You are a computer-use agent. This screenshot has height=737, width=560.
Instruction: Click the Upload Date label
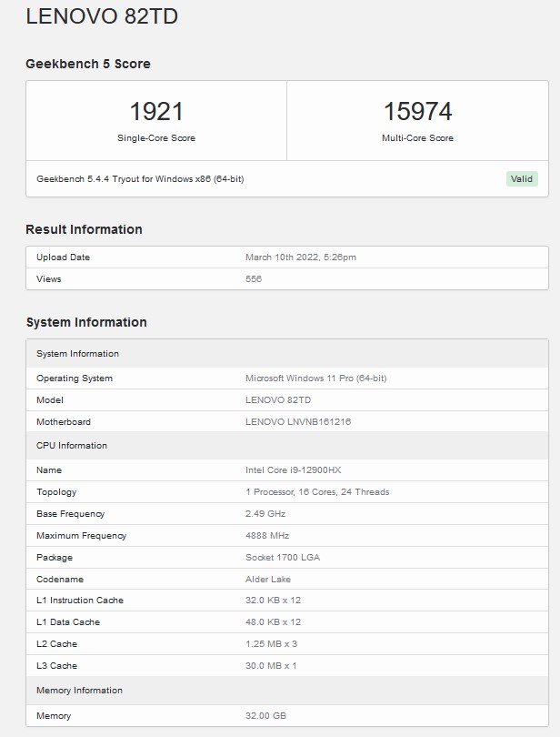click(63, 257)
